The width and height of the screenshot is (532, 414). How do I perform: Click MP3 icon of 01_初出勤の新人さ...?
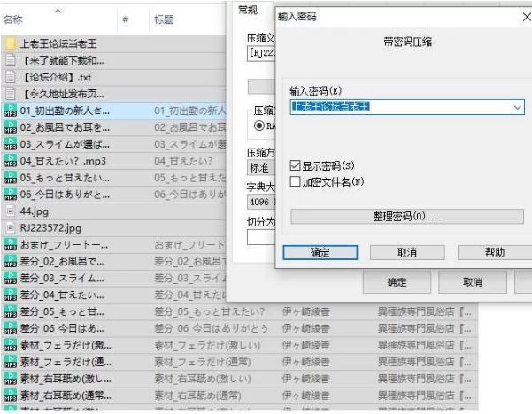point(10,111)
